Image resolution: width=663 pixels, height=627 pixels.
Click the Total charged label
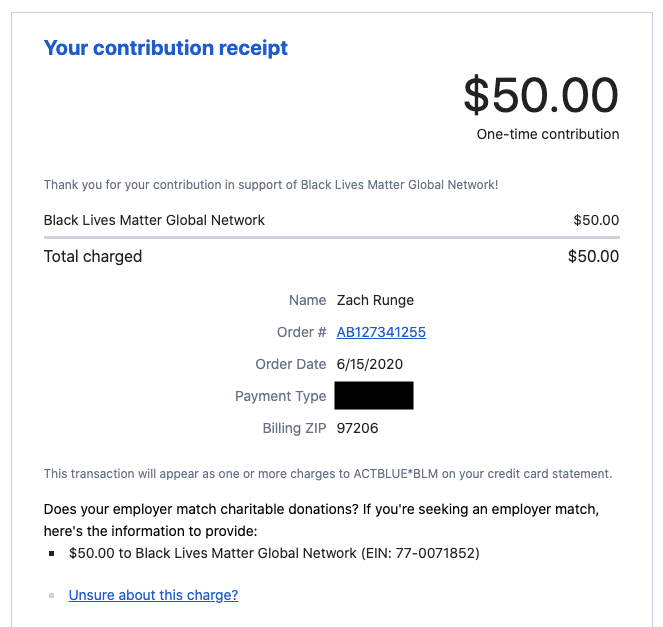click(x=93, y=257)
